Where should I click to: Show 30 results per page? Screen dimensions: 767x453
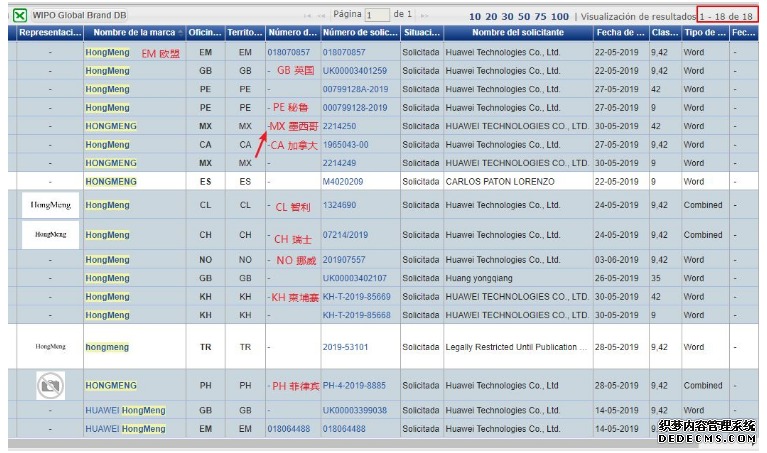pos(507,17)
